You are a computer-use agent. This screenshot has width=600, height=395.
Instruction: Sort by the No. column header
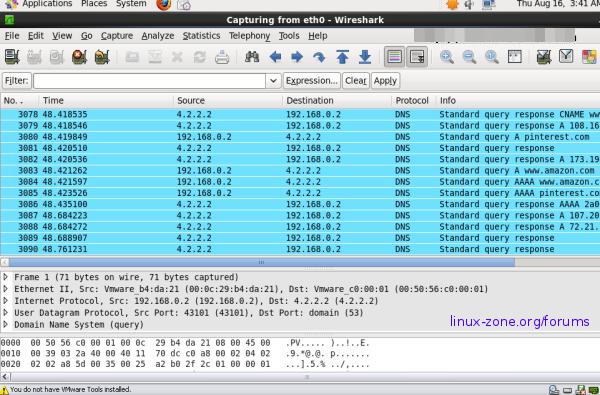tap(20, 101)
